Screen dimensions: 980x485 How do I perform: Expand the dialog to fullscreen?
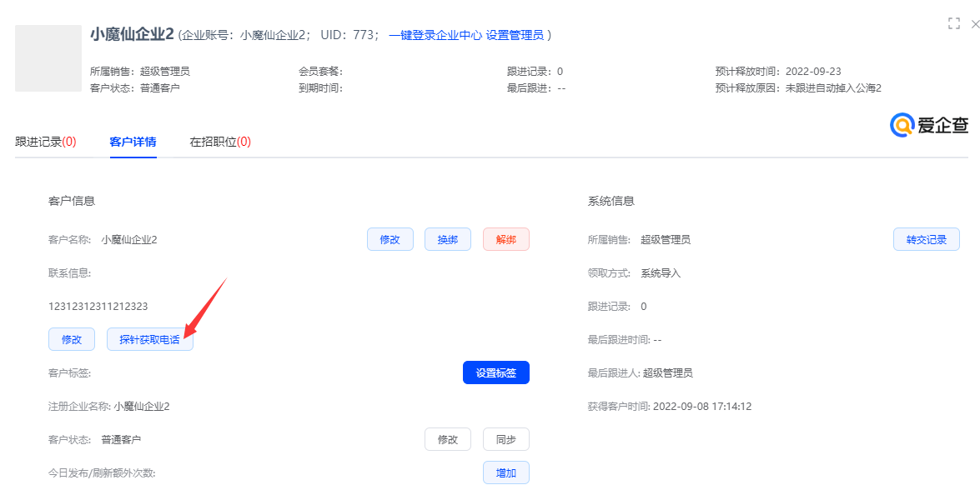[x=954, y=24]
